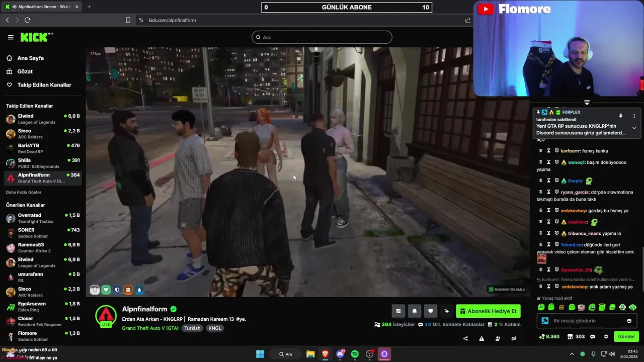The width and height of the screenshot is (644, 362).
Task: Open chat settings gear
Action: (x=606, y=337)
